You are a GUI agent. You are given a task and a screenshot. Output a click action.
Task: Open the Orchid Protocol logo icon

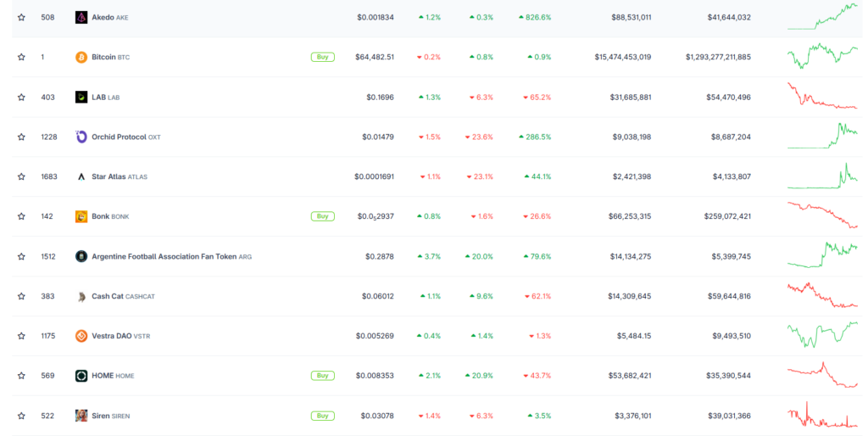[81, 137]
